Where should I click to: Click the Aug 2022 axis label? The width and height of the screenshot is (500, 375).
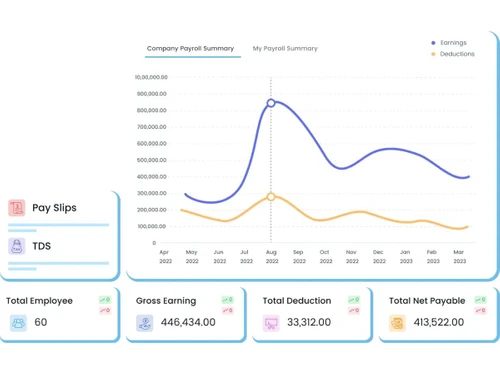272,257
